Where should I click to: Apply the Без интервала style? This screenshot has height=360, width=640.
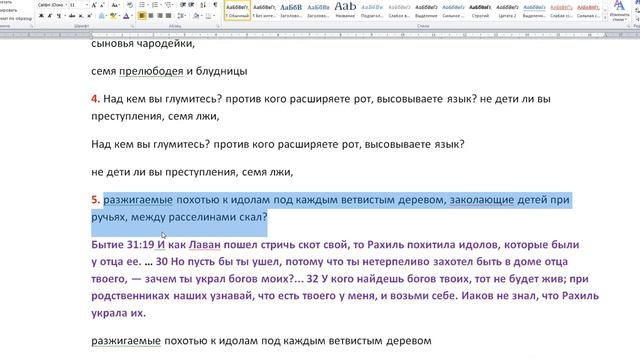(264, 11)
